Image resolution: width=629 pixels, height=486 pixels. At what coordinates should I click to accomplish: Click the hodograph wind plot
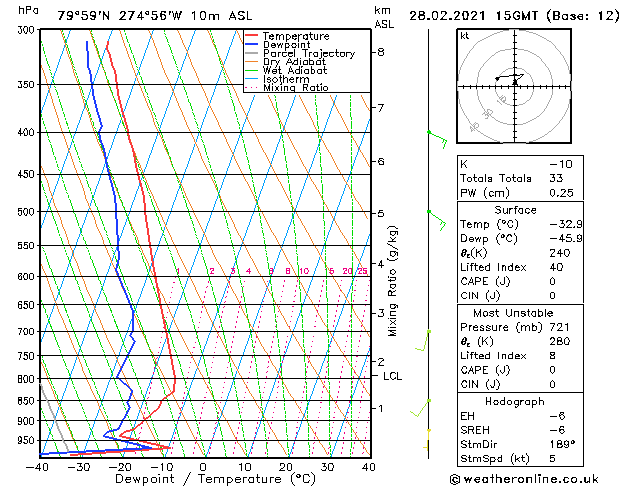(x=514, y=86)
